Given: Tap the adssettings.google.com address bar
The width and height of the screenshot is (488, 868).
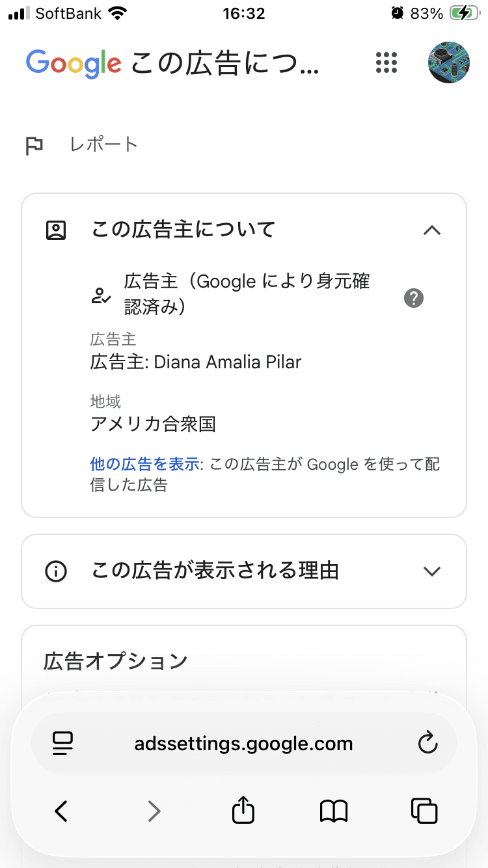Looking at the screenshot, I should pos(244,744).
